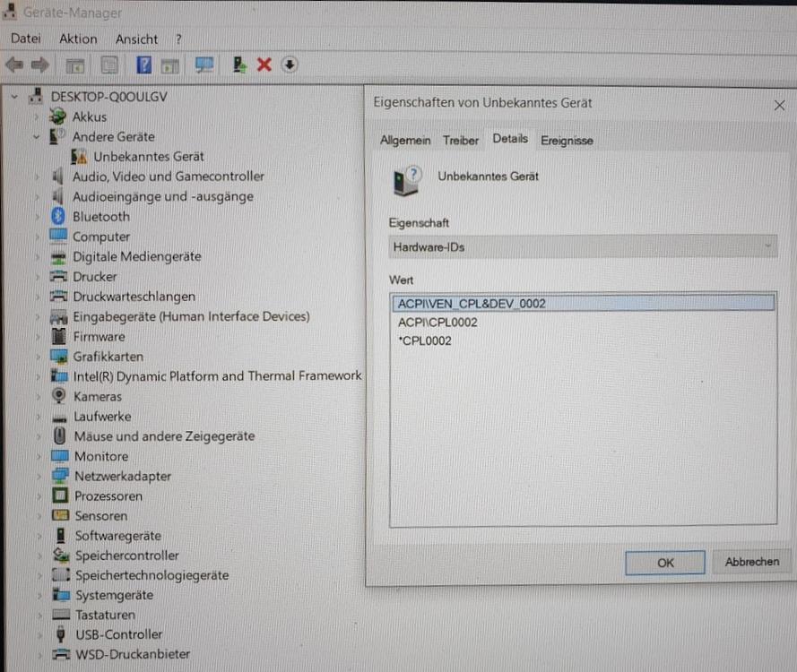This screenshot has height=672, width=797.
Task: Click the update driver toolbar icon
Action: (238, 65)
